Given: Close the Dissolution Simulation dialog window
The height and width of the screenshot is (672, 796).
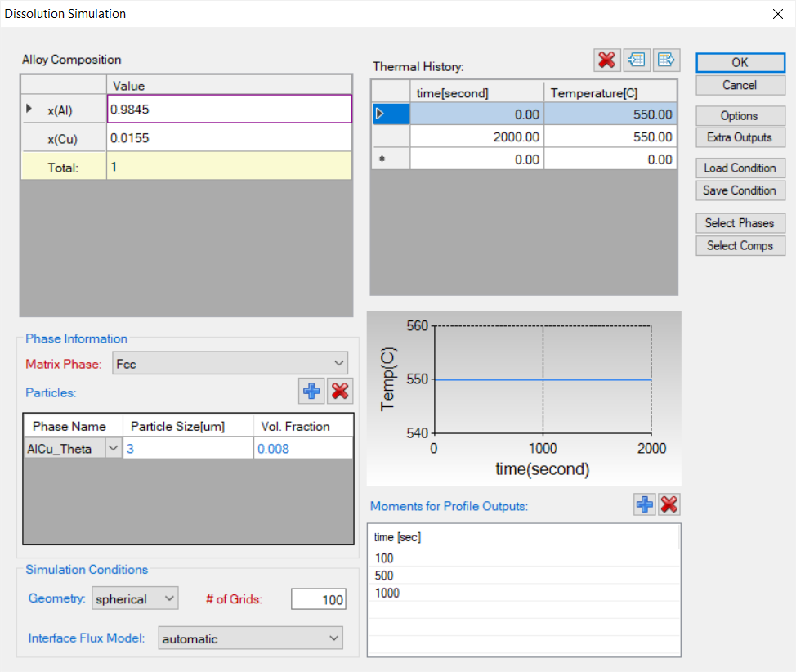Looking at the screenshot, I should (777, 14).
